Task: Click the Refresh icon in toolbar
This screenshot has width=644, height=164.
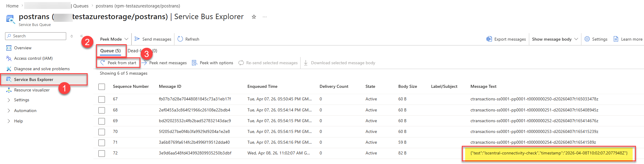Action: point(180,39)
